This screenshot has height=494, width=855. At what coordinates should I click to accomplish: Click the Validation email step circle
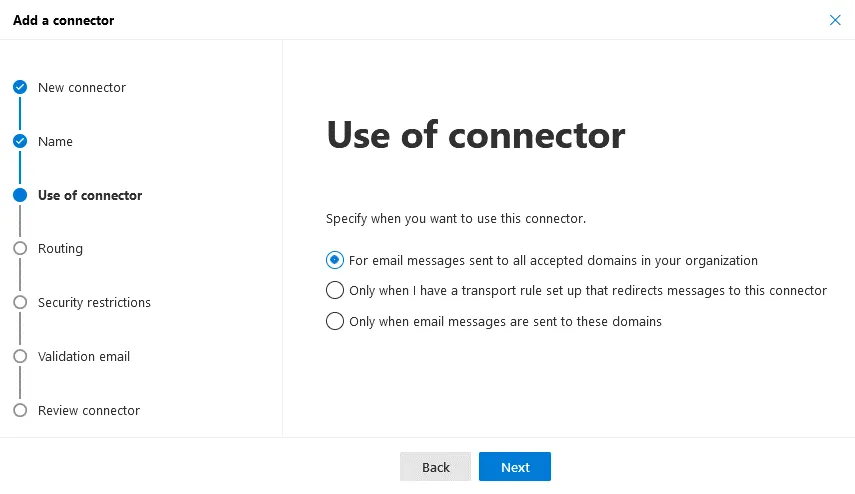[x=19, y=357]
